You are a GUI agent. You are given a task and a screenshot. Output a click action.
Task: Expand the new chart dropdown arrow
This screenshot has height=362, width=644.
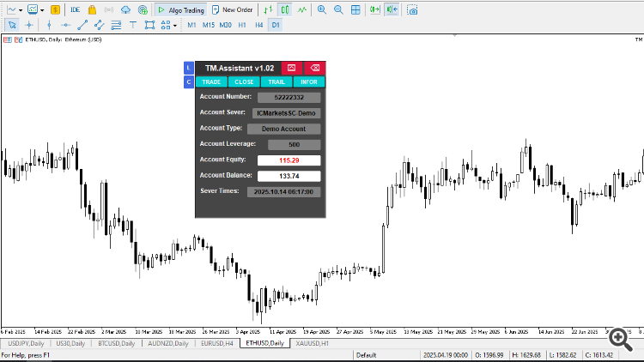click(x=21, y=10)
